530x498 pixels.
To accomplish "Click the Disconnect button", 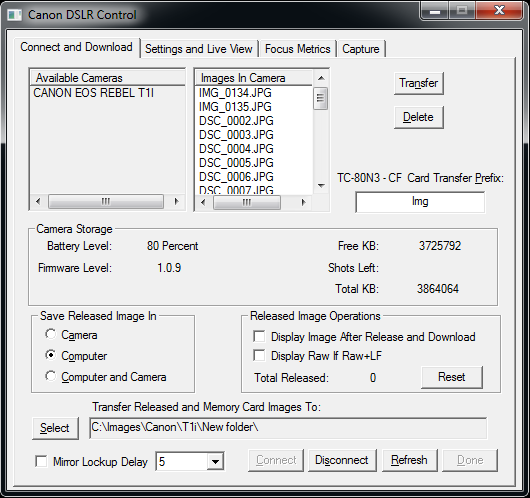I will point(342,460).
